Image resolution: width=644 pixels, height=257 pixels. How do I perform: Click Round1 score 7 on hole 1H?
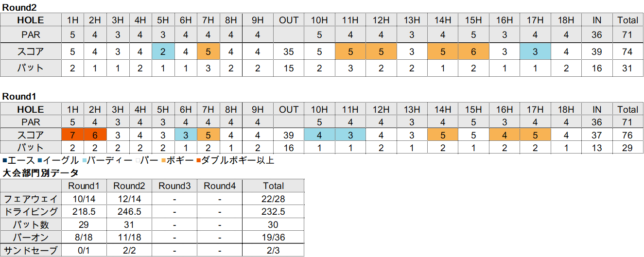click(x=72, y=135)
